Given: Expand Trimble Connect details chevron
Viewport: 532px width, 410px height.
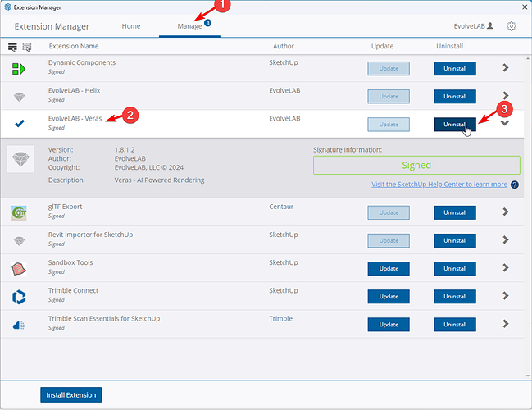Looking at the screenshot, I should (x=505, y=296).
